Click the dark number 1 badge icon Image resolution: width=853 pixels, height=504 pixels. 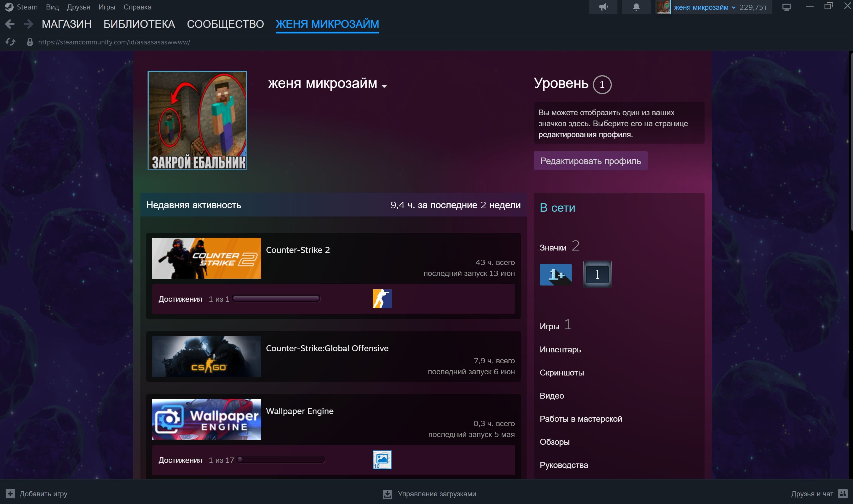pos(597,274)
